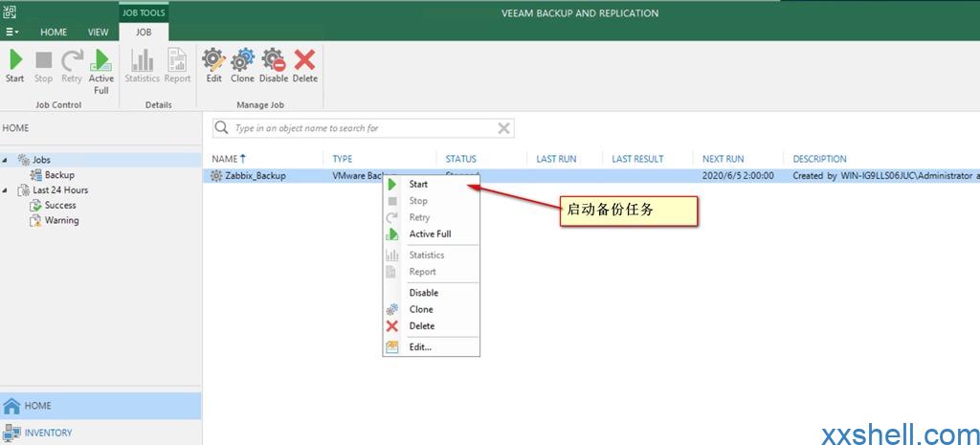The height and width of the screenshot is (445, 980).
Task: Select the Warning tree item
Action: [x=61, y=220]
